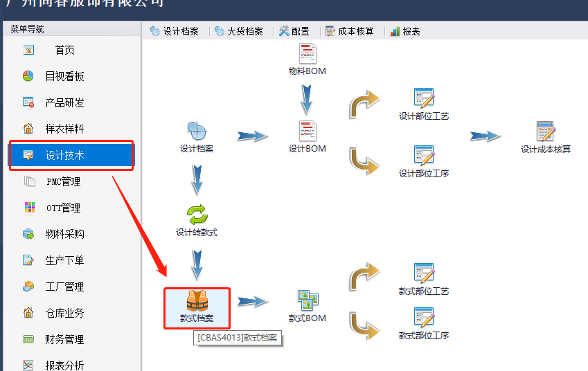Open the 设计成本核算 calculator icon
Viewport: 588px width, 371px height.
click(546, 131)
